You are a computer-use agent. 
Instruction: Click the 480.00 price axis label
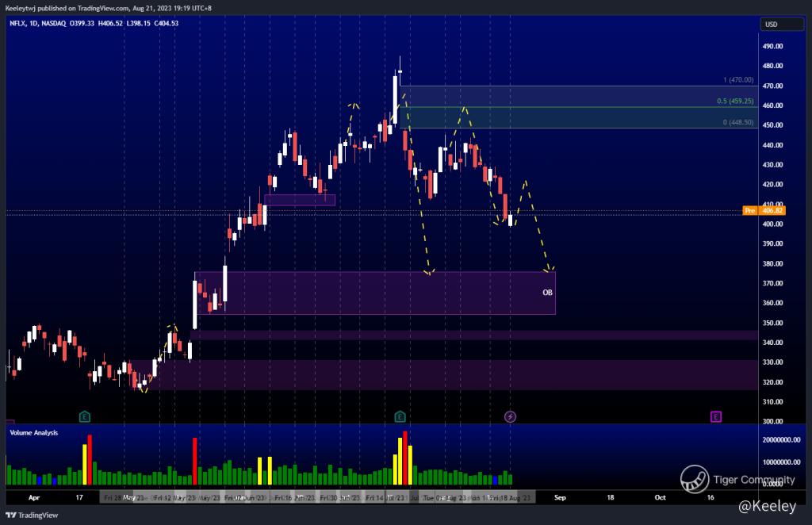[x=772, y=66]
